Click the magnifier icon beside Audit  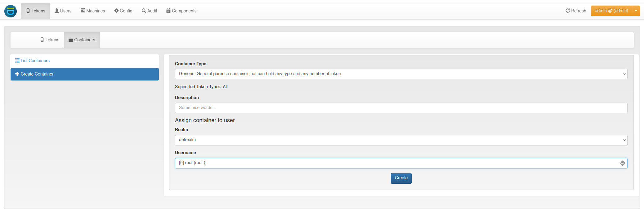(144, 11)
